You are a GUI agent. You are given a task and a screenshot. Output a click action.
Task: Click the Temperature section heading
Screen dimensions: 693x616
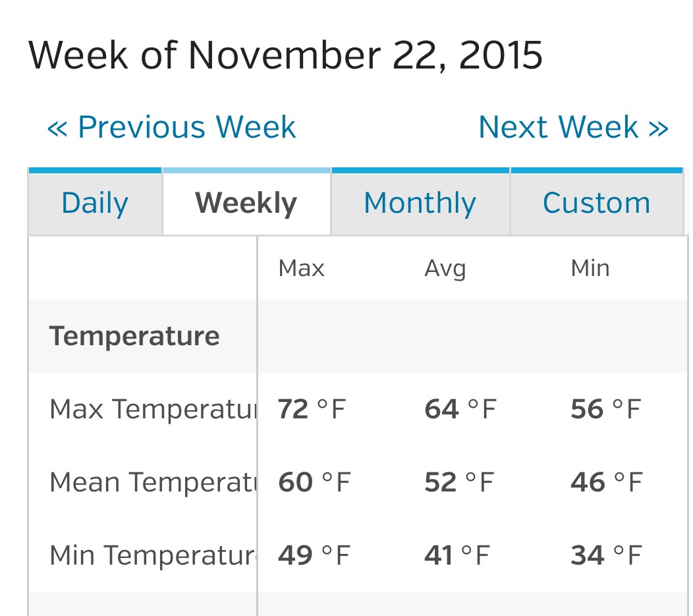pyautogui.click(x=134, y=336)
